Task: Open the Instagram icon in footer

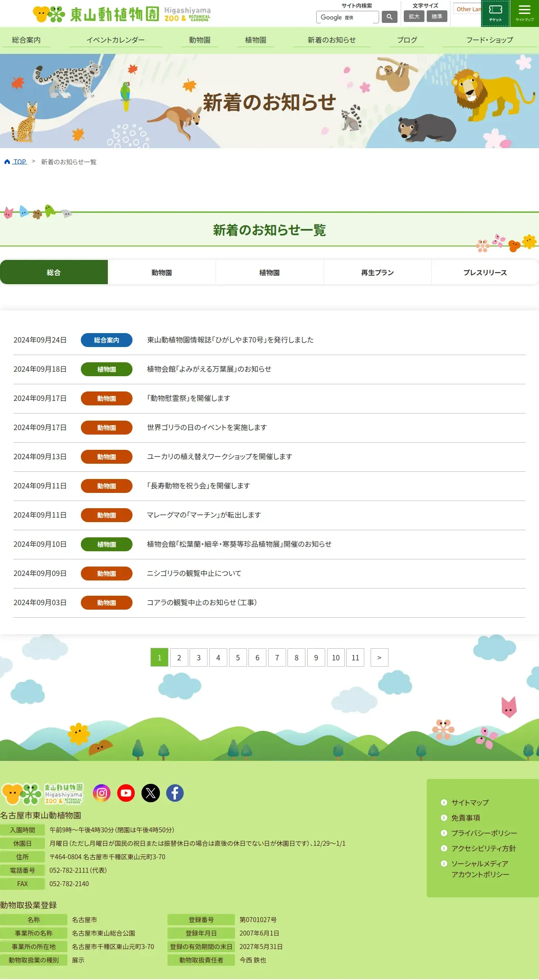Action: 102,793
